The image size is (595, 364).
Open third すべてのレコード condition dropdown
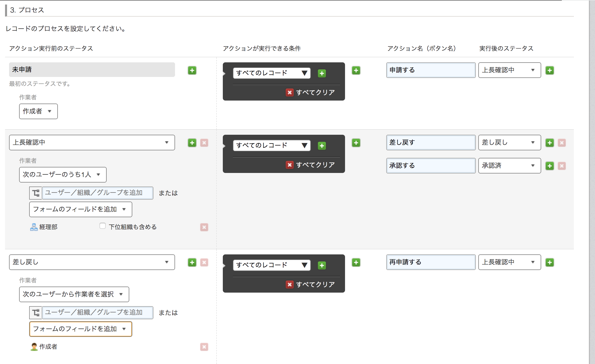point(272,265)
